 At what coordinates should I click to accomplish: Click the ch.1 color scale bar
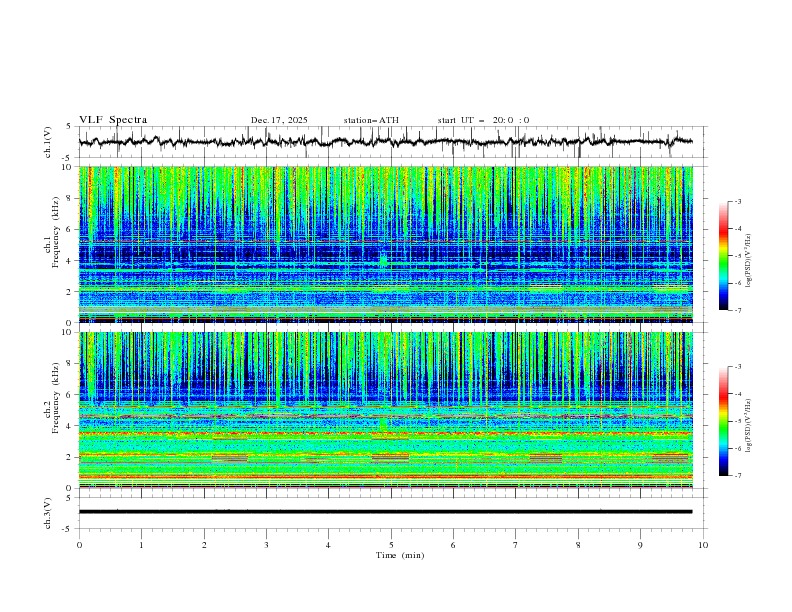(724, 256)
